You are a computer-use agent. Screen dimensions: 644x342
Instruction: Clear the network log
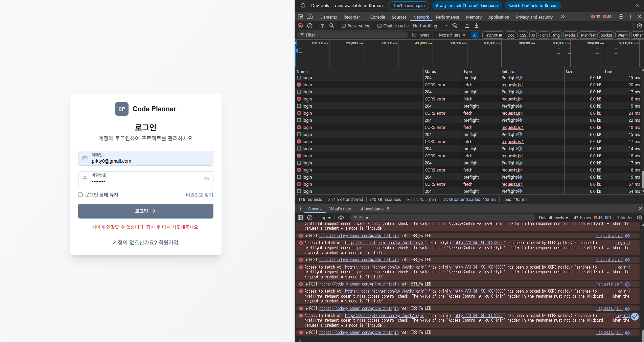click(309, 26)
